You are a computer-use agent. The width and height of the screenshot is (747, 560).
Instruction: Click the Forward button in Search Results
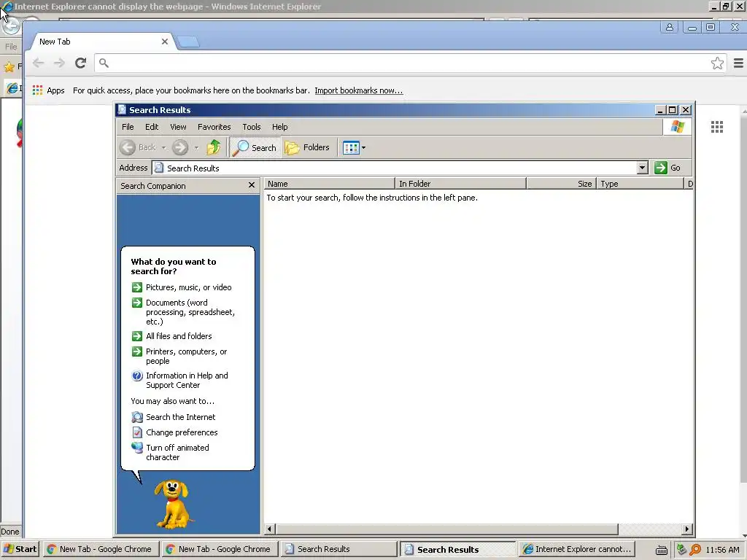pyautogui.click(x=180, y=147)
